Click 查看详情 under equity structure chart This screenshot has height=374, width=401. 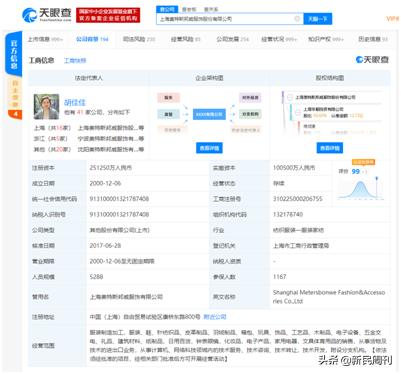330,148
